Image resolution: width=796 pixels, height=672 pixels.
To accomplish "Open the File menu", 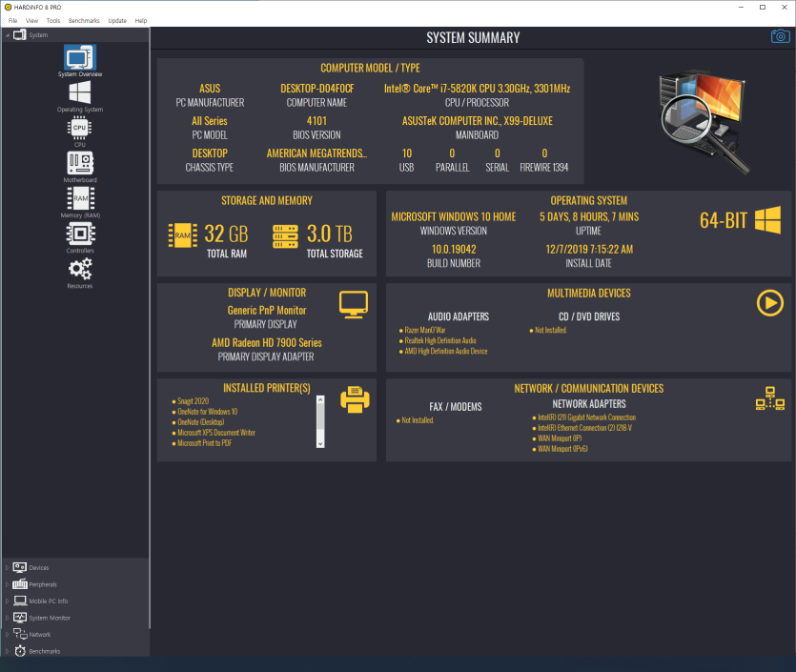I will (x=12, y=21).
